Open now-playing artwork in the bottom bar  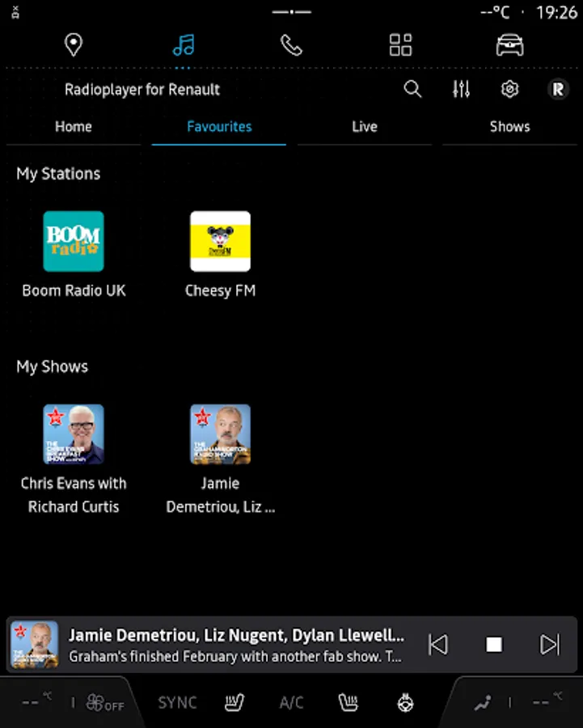tap(34, 645)
